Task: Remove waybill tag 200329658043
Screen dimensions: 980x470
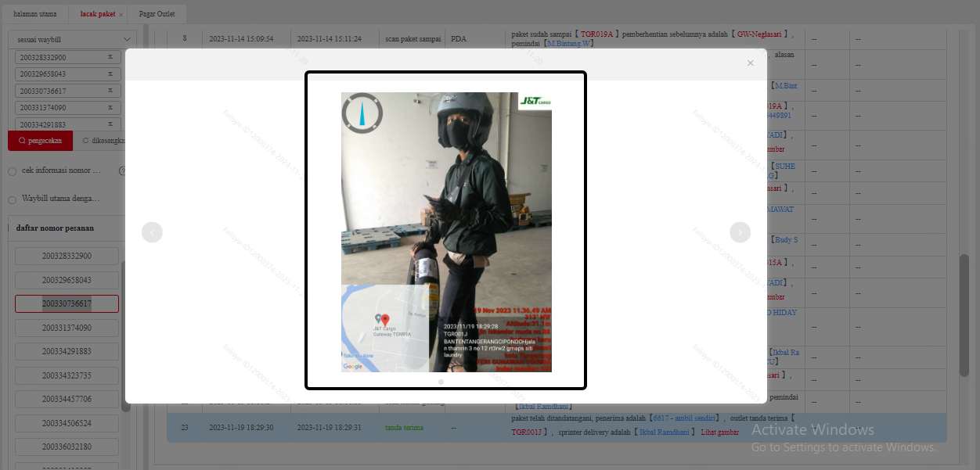Action: tap(110, 74)
